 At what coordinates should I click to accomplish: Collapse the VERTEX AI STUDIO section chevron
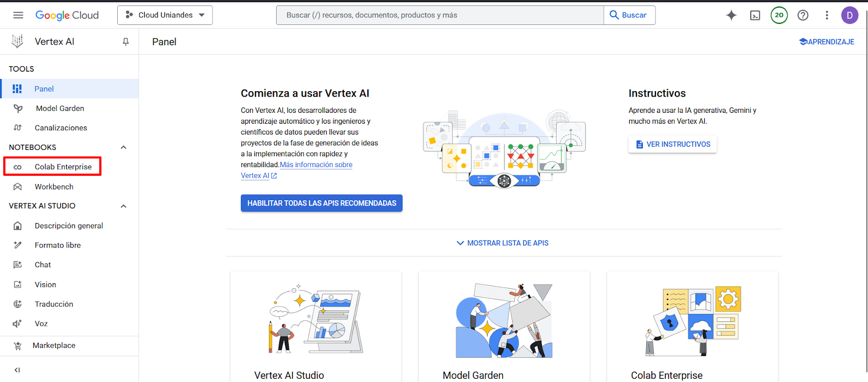tap(124, 206)
